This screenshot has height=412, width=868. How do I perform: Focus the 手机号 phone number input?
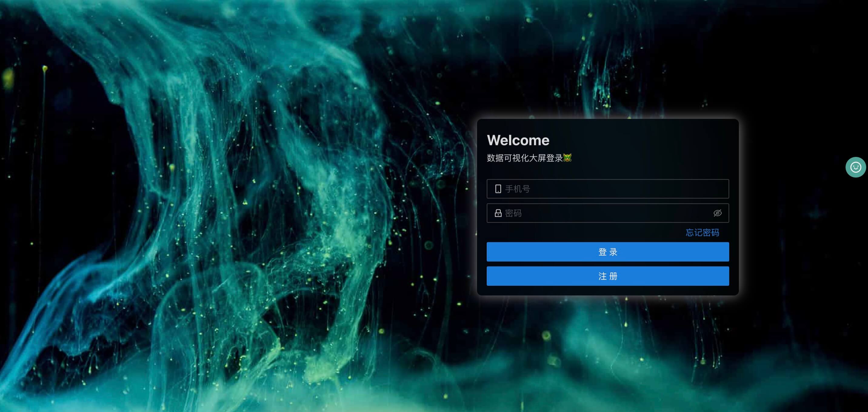(x=608, y=189)
